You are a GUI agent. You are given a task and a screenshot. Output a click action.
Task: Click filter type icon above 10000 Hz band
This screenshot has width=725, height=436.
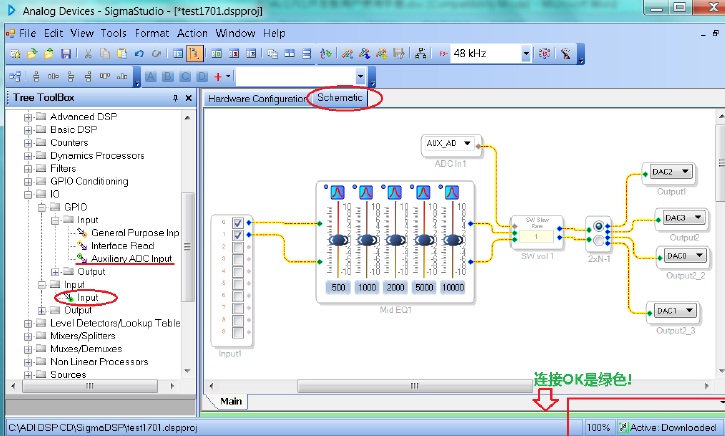(x=452, y=192)
